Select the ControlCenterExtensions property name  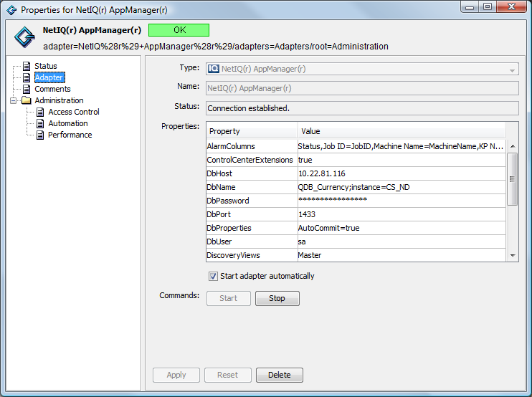250,160
